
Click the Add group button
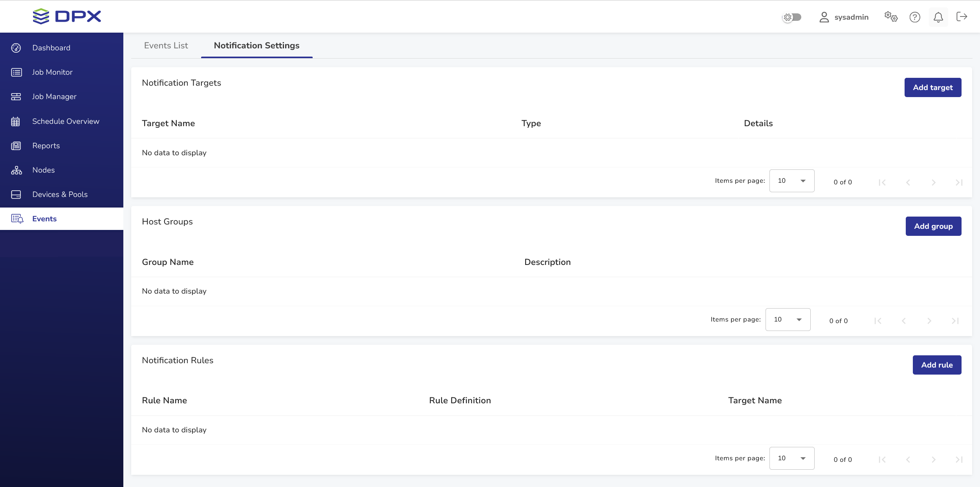pos(933,226)
